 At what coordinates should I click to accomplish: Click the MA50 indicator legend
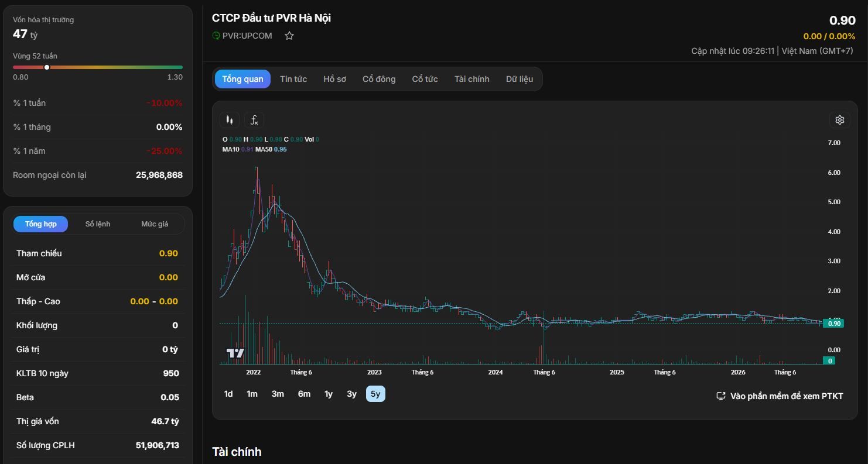coord(271,149)
